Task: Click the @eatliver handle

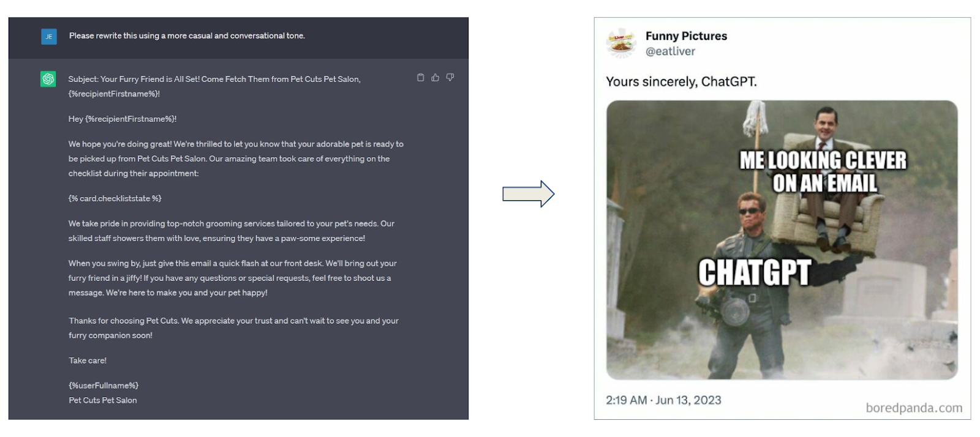Action: coord(670,51)
